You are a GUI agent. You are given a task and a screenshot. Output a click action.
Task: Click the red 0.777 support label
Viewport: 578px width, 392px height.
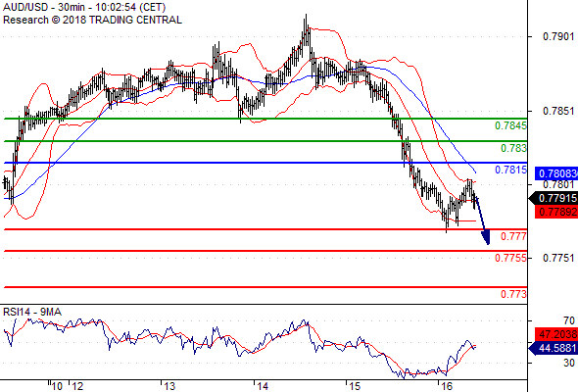(513, 236)
